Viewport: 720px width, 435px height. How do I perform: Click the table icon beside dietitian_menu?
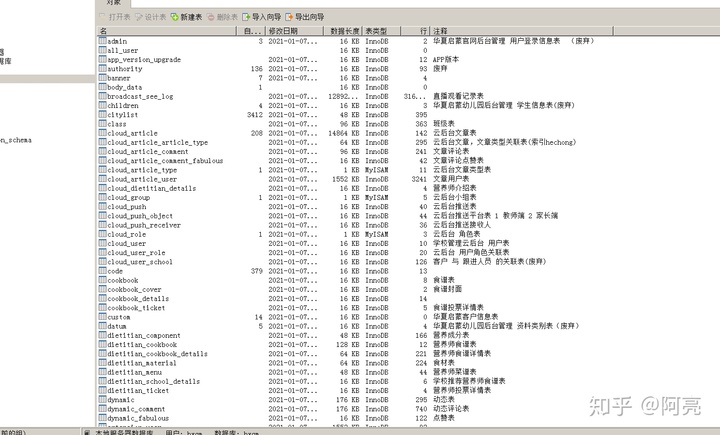(102, 371)
